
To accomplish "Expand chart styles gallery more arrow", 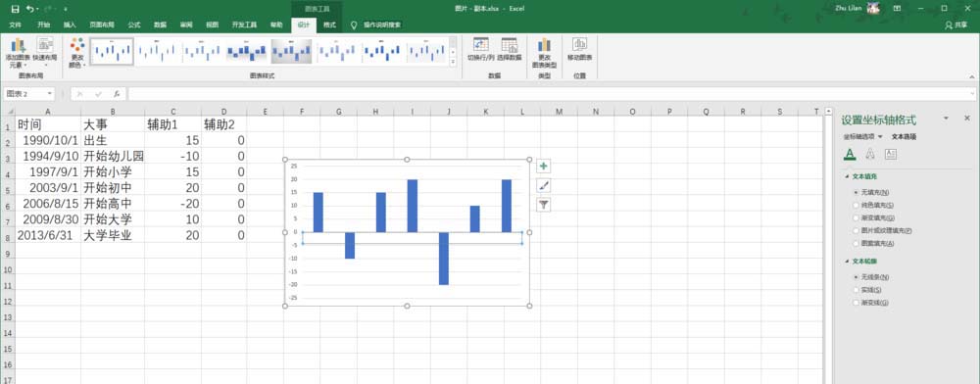I will tap(453, 61).
